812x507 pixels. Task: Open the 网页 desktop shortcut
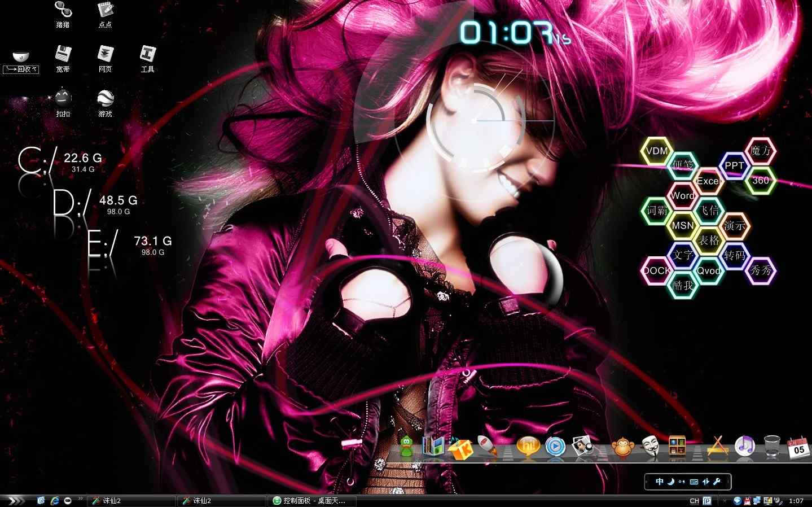(x=105, y=59)
